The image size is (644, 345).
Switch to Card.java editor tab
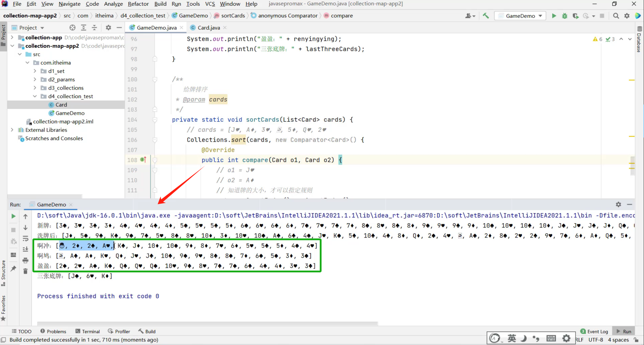209,28
